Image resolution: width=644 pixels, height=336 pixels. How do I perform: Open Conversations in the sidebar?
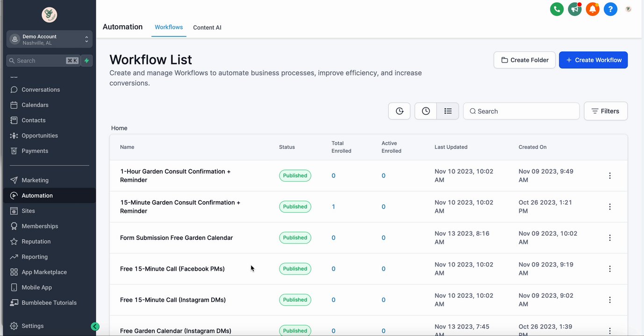(x=41, y=90)
